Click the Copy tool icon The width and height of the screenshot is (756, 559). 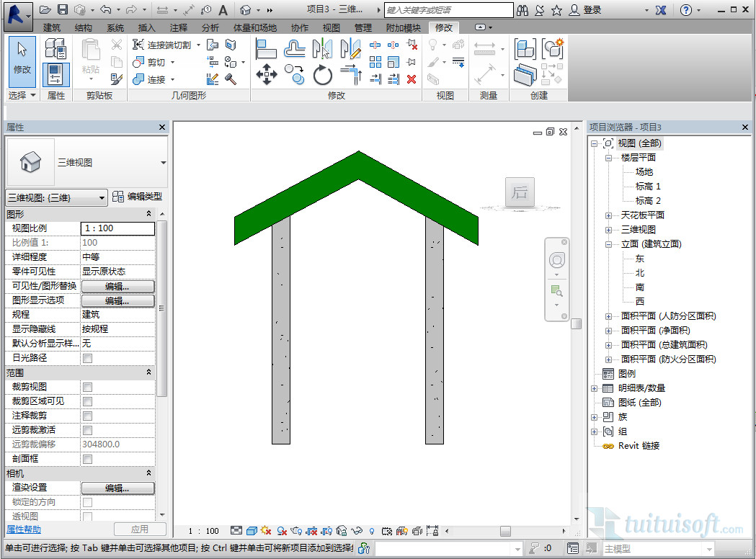tap(294, 73)
